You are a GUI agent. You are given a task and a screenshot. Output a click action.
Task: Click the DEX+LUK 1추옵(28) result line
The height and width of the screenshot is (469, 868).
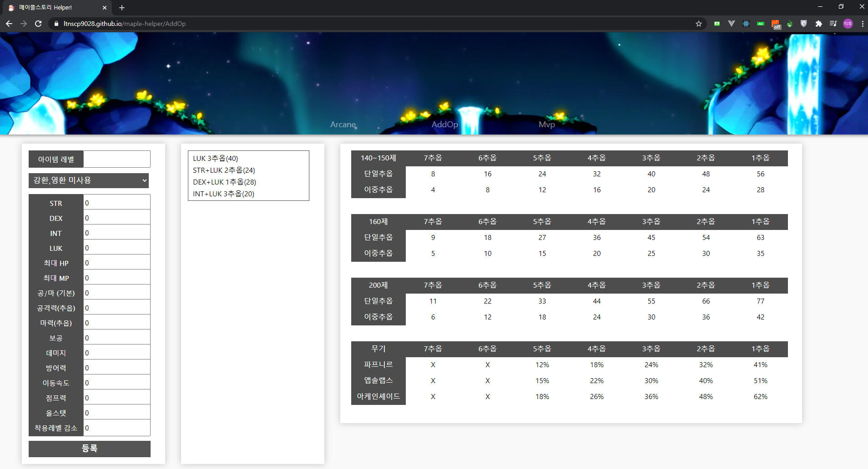pyautogui.click(x=225, y=182)
